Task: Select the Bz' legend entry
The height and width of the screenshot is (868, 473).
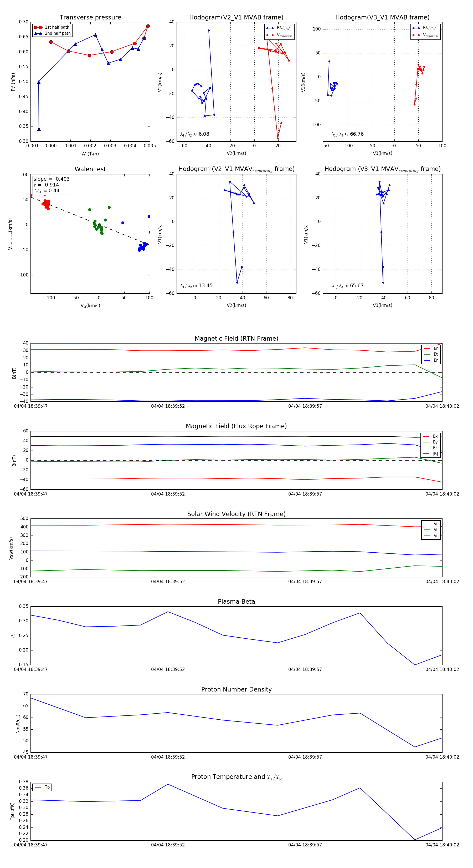Action: click(431, 448)
